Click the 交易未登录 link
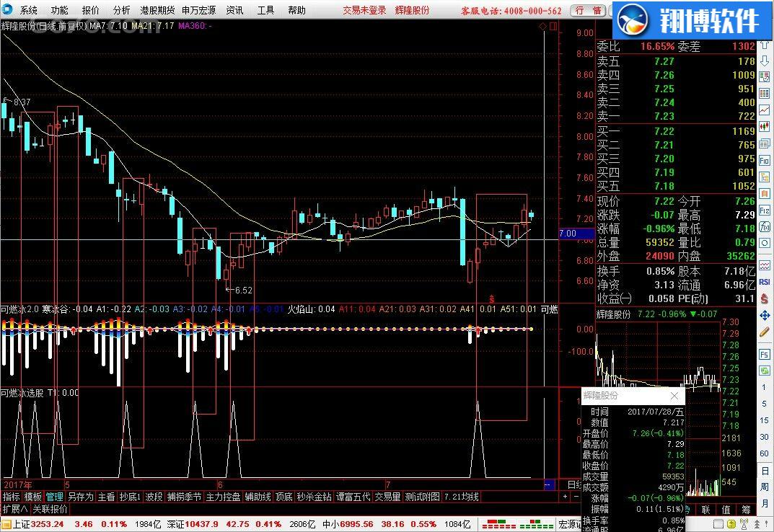The width and height of the screenshot is (774, 532). click(364, 10)
